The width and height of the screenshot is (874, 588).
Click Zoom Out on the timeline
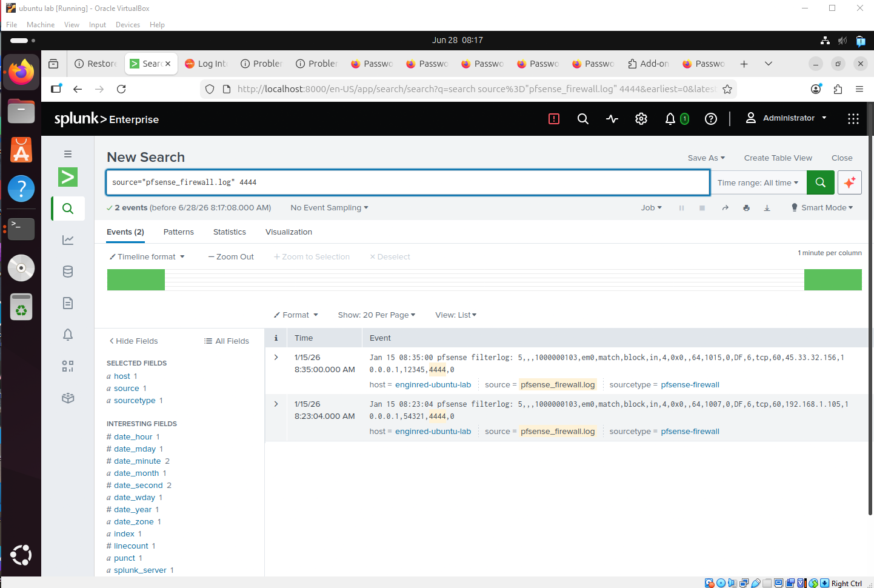point(231,256)
